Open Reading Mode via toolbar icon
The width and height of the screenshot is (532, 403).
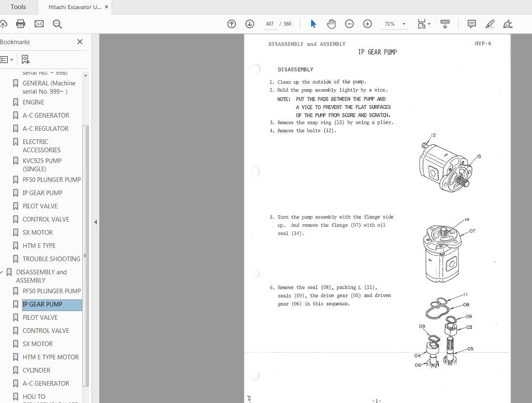pos(445,24)
